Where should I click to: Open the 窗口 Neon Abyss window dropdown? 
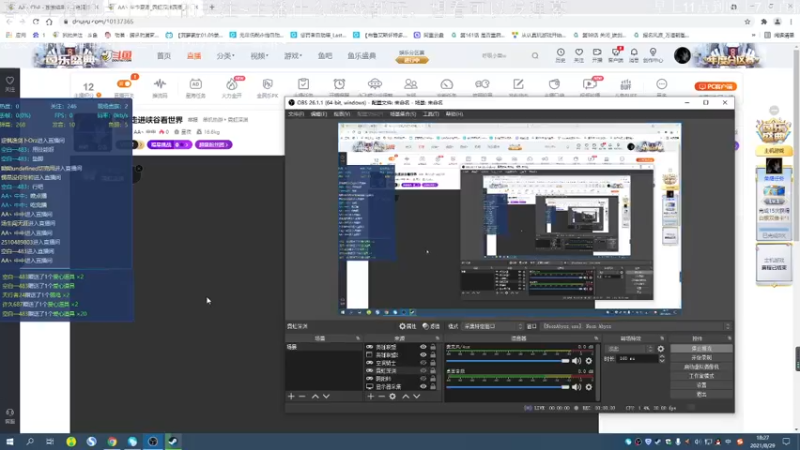[x=635, y=326]
